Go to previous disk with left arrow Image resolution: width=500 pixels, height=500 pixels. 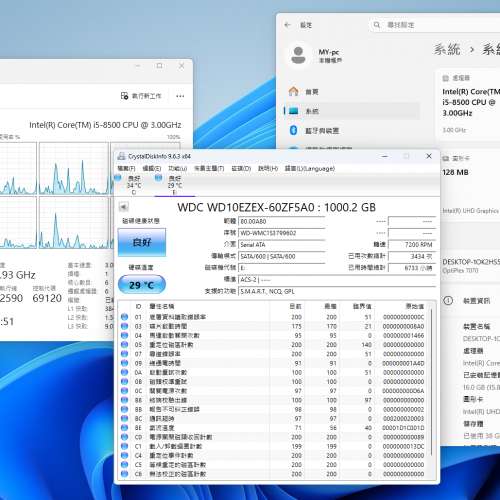pyautogui.click(x=124, y=207)
